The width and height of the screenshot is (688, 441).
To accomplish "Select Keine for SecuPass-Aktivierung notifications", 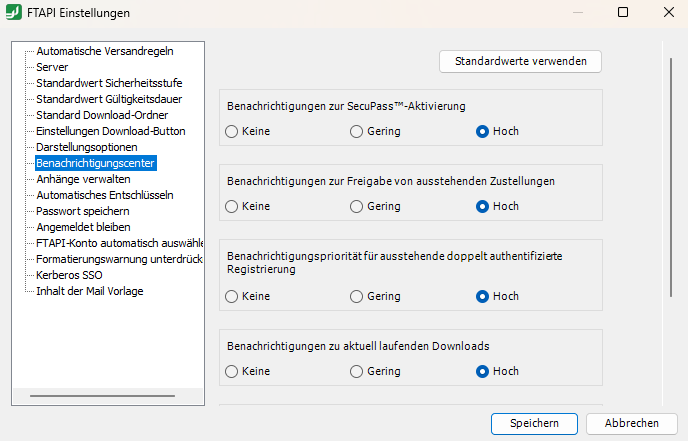I will 232,131.
